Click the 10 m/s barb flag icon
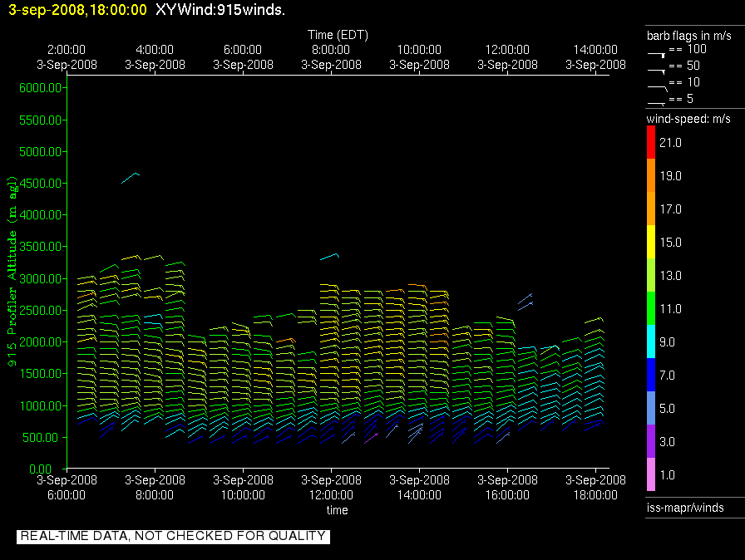Viewport: 745px width, 560px height. coord(658,88)
